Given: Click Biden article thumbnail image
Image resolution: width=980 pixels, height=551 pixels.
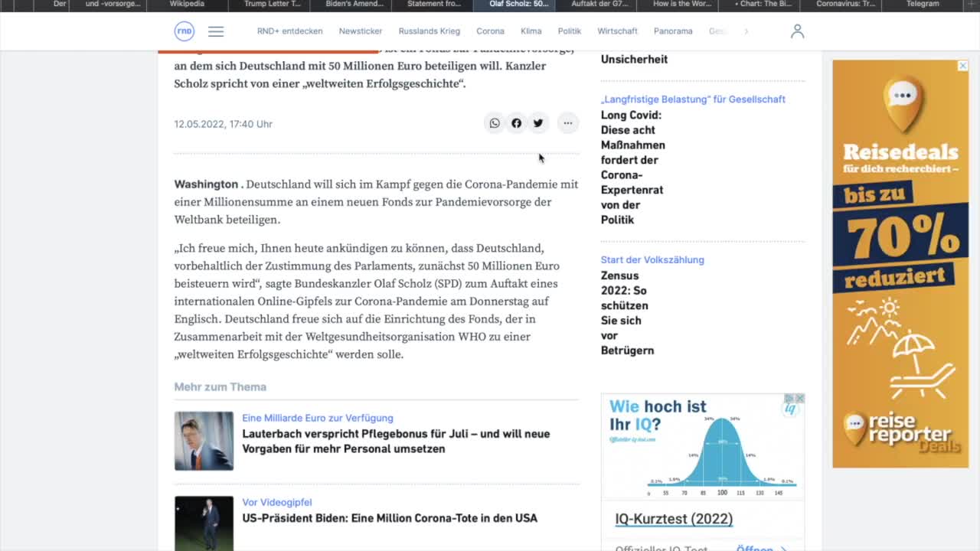Looking at the screenshot, I should click(204, 523).
